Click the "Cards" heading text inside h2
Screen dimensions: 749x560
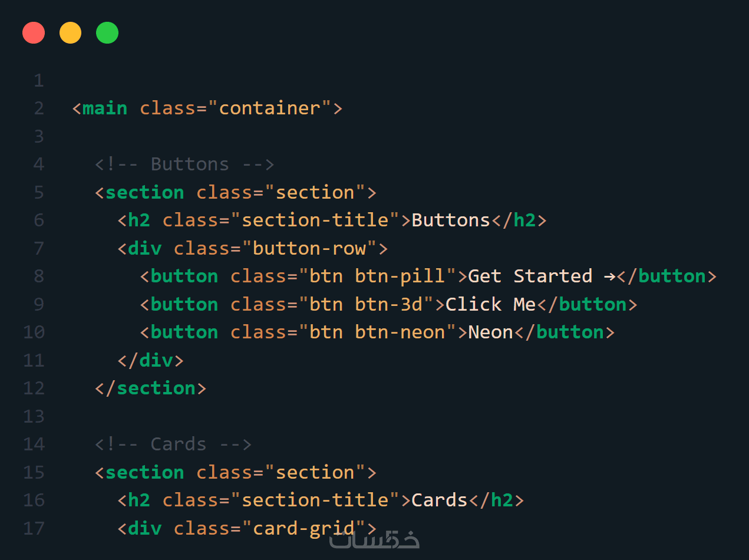(x=439, y=500)
